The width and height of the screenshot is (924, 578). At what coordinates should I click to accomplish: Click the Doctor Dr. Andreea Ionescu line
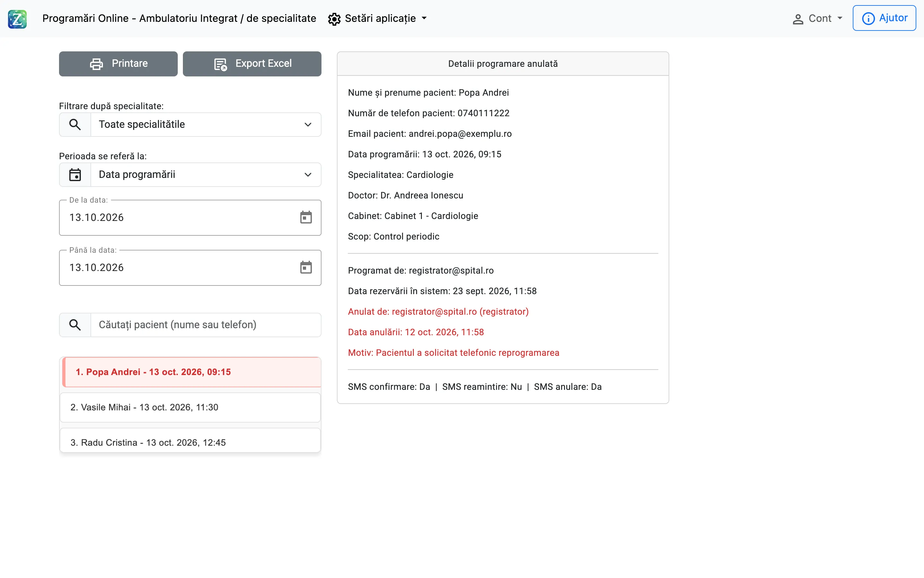(406, 196)
